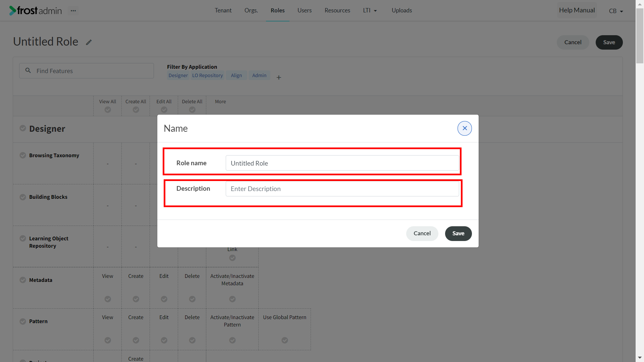Click the scrollbar down arrow
This screenshot has height=362, width=644.
tap(640, 358)
